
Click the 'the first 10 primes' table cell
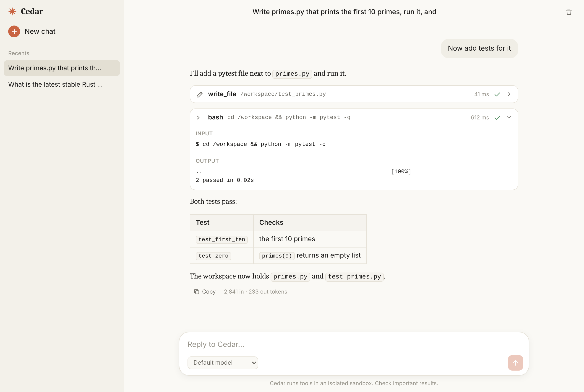click(310, 239)
